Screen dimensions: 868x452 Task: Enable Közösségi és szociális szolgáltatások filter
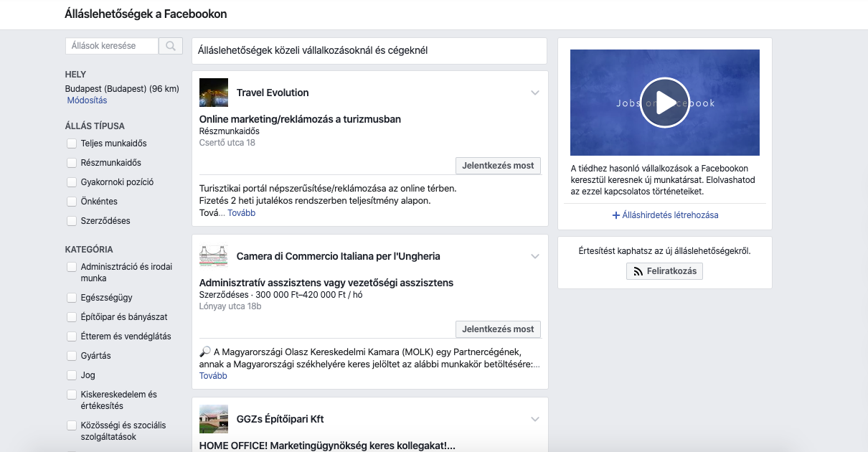72,425
